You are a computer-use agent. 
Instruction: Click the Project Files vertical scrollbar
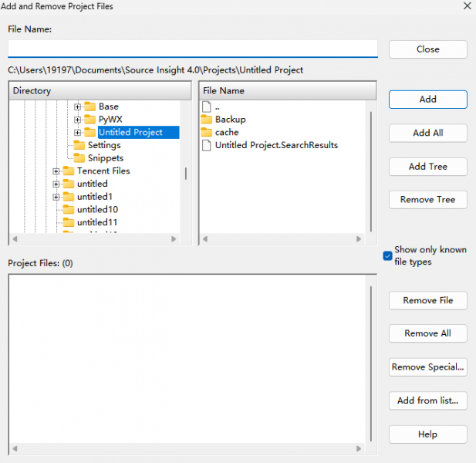(x=370, y=363)
